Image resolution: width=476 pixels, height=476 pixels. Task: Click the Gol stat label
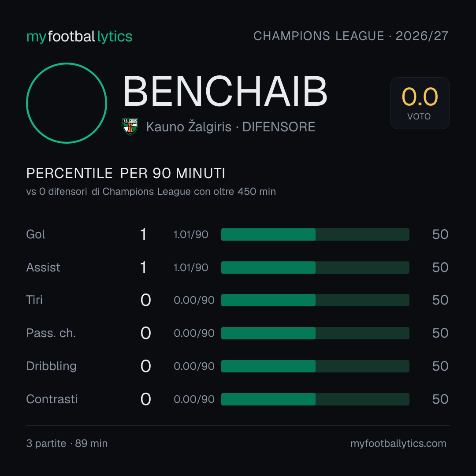pyautogui.click(x=36, y=234)
